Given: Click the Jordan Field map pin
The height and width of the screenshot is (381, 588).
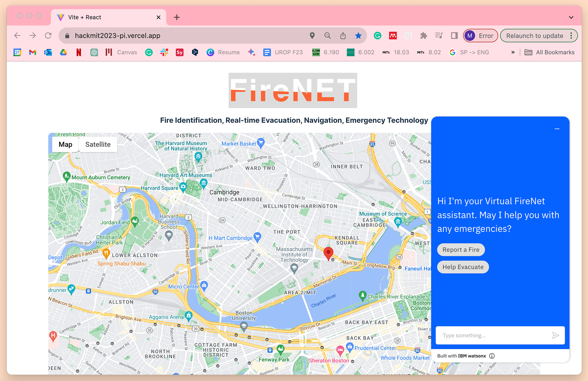Looking at the screenshot, I should (135, 221).
